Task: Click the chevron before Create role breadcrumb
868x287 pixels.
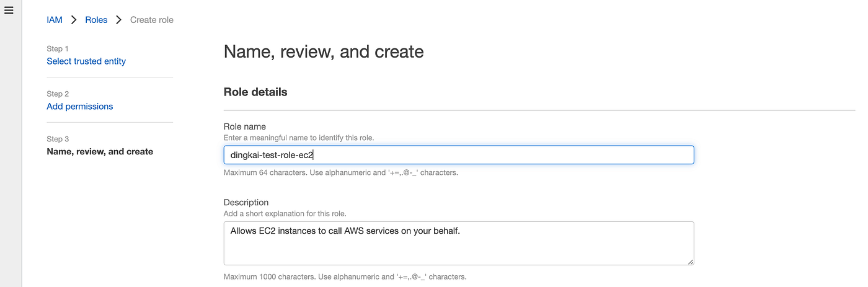Action: 118,20
